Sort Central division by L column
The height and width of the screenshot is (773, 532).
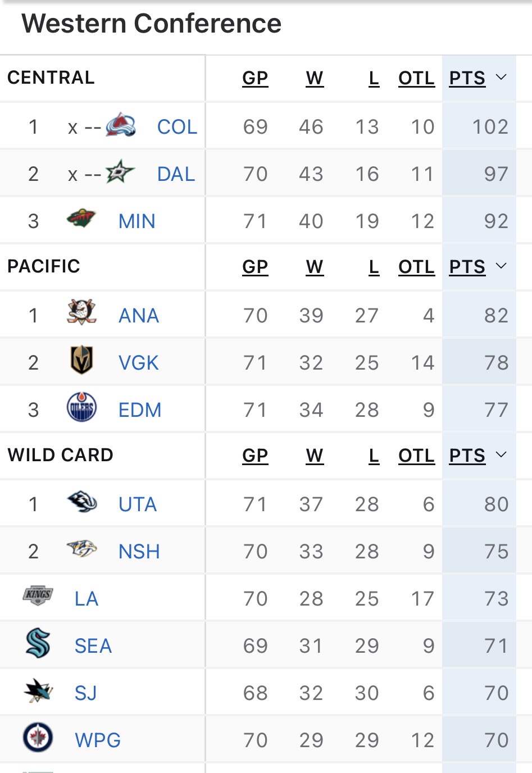click(x=374, y=78)
